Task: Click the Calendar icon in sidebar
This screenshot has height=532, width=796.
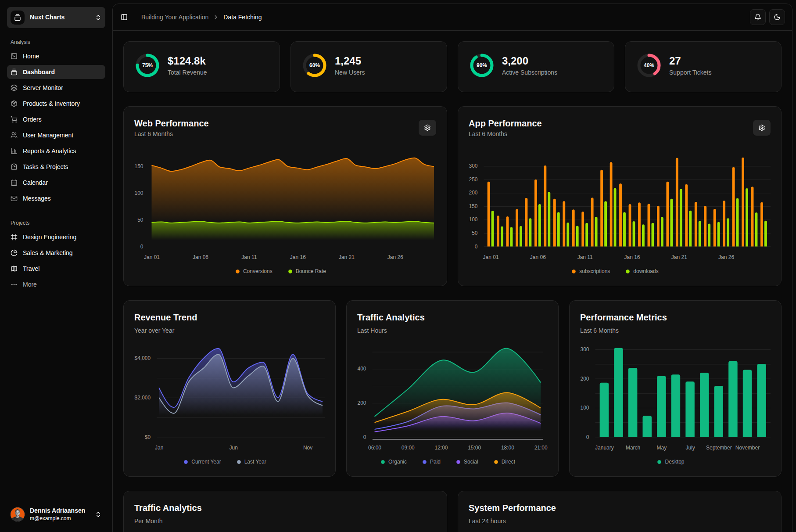Action: (x=14, y=183)
